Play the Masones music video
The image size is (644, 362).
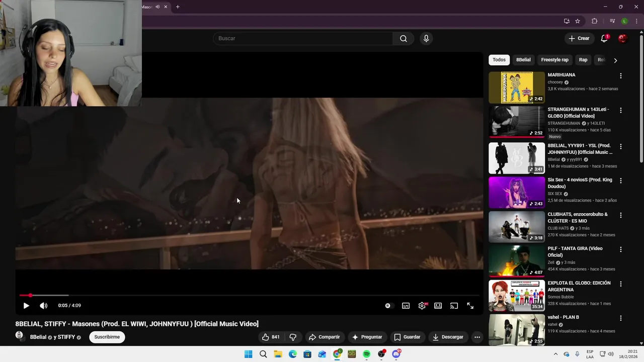[x=26, y=306]
